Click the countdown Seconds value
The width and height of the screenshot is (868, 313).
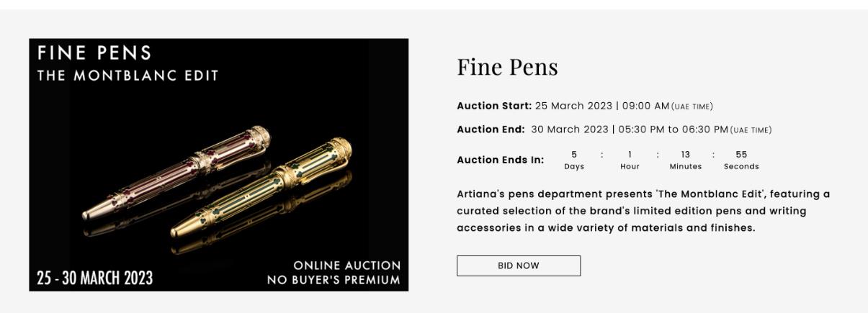741,155
